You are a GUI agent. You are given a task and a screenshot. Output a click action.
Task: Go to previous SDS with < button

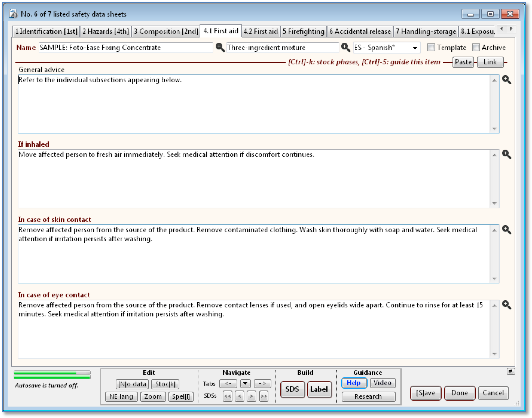[x=240, y=396]
